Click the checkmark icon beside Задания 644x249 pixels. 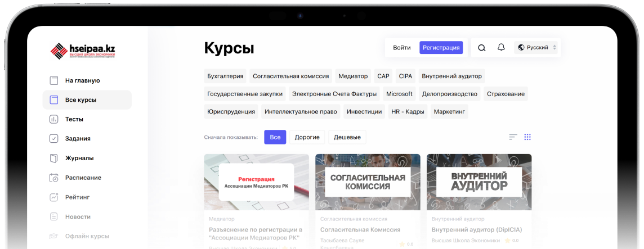54,139
